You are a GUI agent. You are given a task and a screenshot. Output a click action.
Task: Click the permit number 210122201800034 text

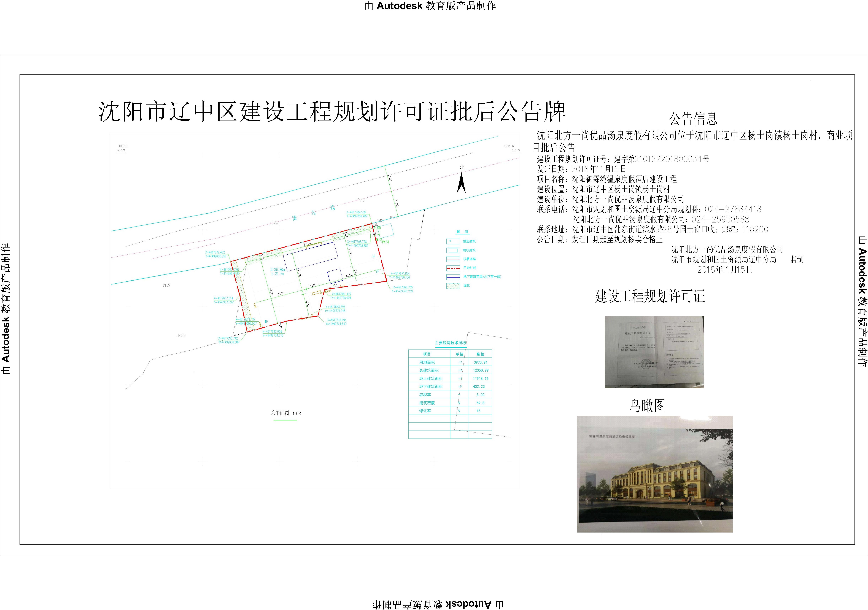(668, 159)
